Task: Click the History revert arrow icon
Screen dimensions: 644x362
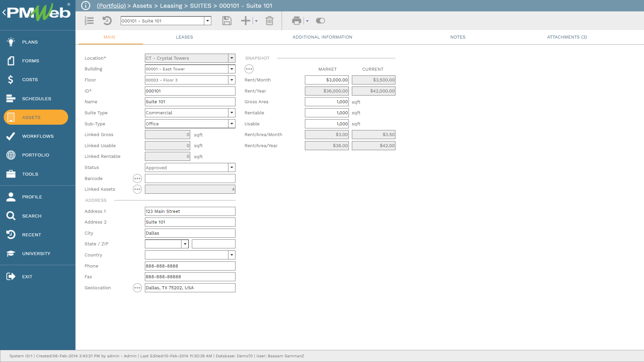Action: (107, 21)
